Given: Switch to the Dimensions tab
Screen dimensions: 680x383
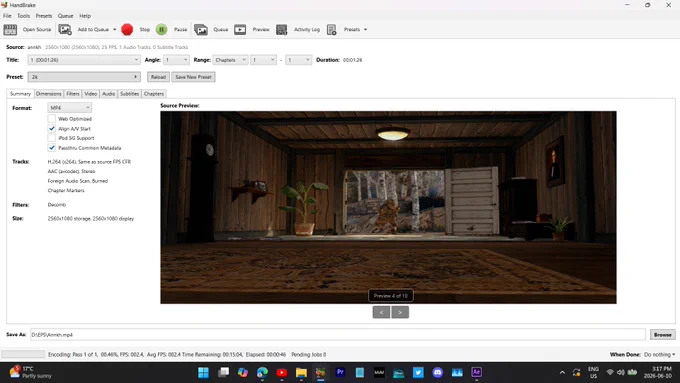Looking at the screenshot, I should pos(49,94).
